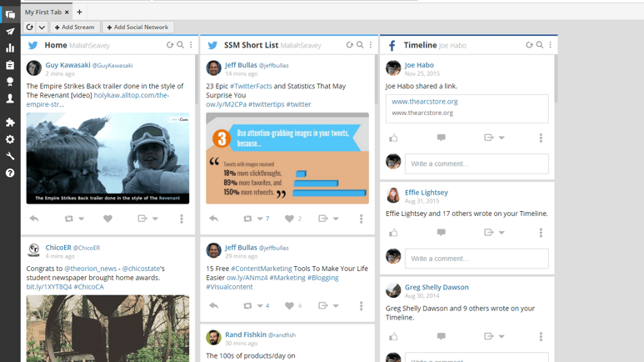Open the App Directory puzzle icon
Viewport: 644px width, 362px height.
[10, 122]
